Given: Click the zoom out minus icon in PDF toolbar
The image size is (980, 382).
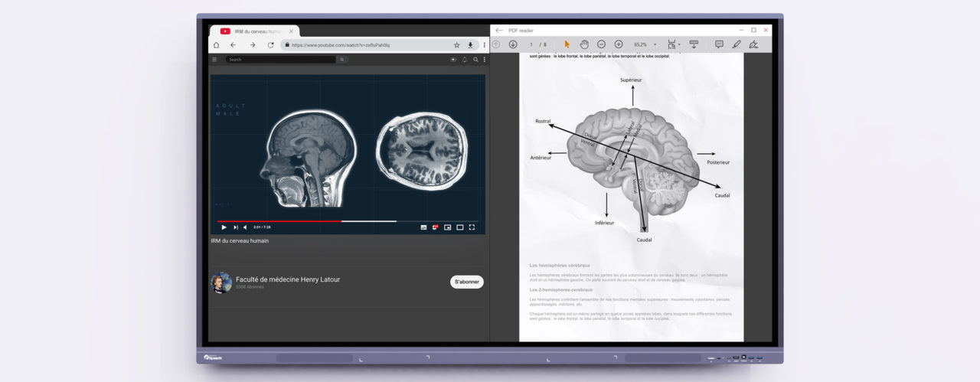Looking at the screenshot, I should pos(601,44).
